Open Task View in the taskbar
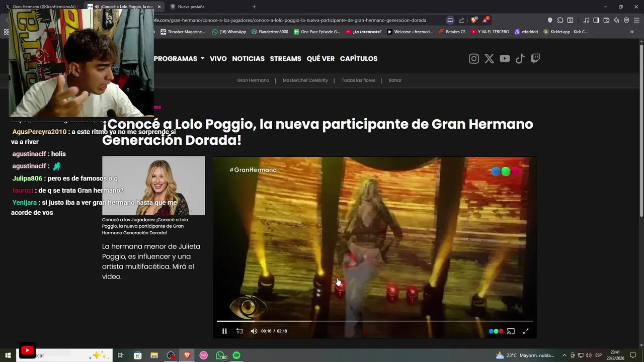 121,355
